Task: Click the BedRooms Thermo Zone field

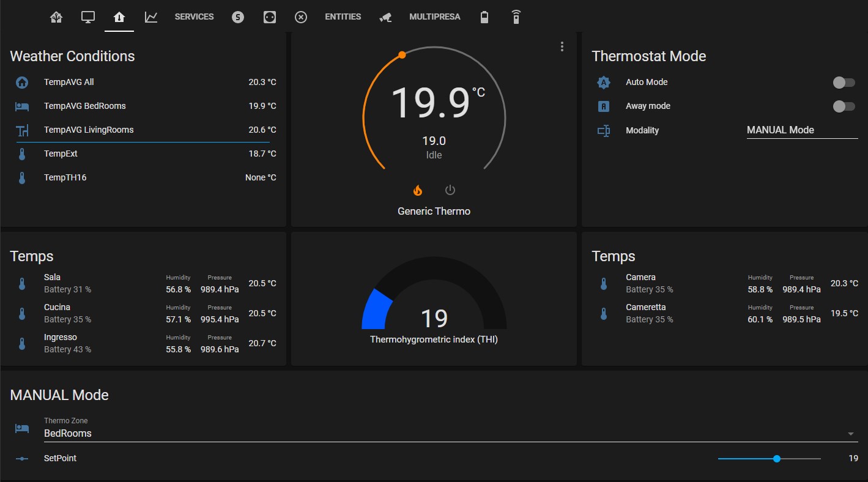Action: pos(450,429)
